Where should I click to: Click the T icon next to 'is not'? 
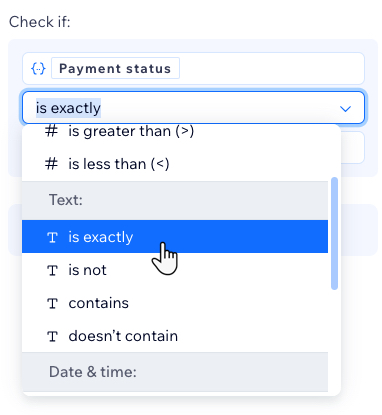click(53, 270)
